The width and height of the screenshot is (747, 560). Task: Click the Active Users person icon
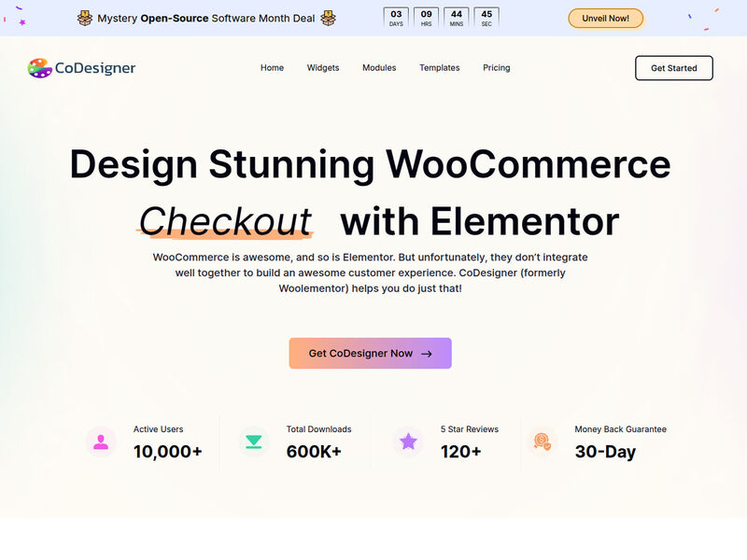tap(101, 441)
